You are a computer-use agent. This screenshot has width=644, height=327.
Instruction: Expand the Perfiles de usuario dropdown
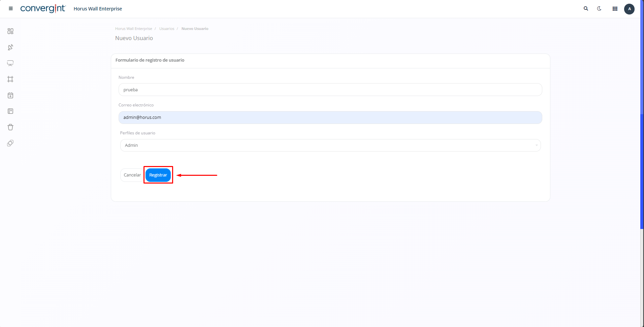tap(536, 145)
